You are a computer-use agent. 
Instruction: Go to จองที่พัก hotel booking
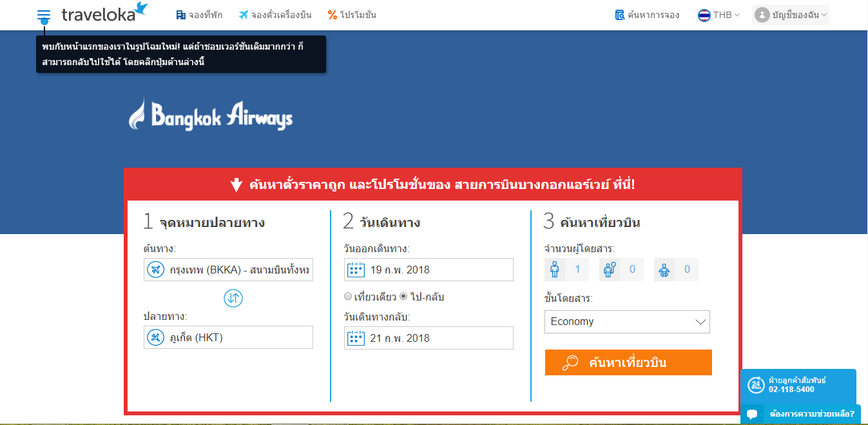[x=199, y=15]
